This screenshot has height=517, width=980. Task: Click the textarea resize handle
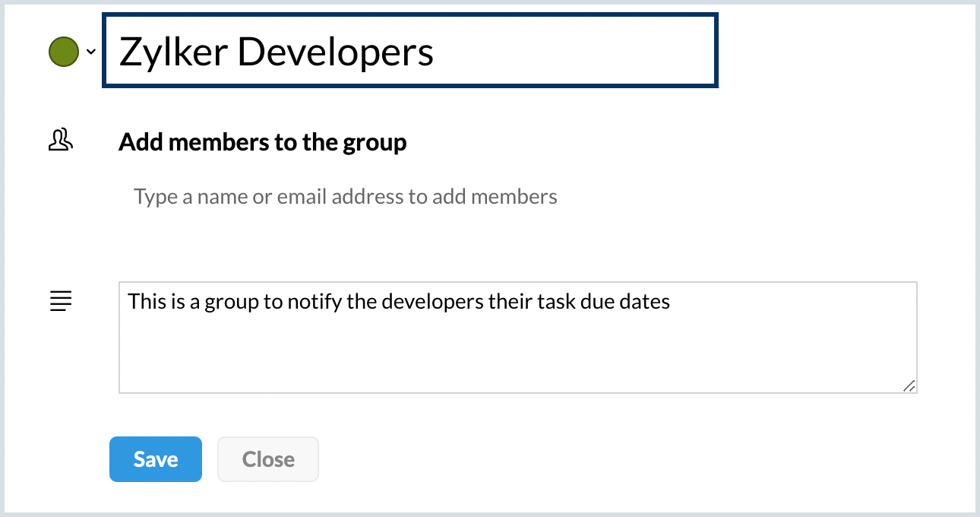pyautogui.click(x=909, y=385)
